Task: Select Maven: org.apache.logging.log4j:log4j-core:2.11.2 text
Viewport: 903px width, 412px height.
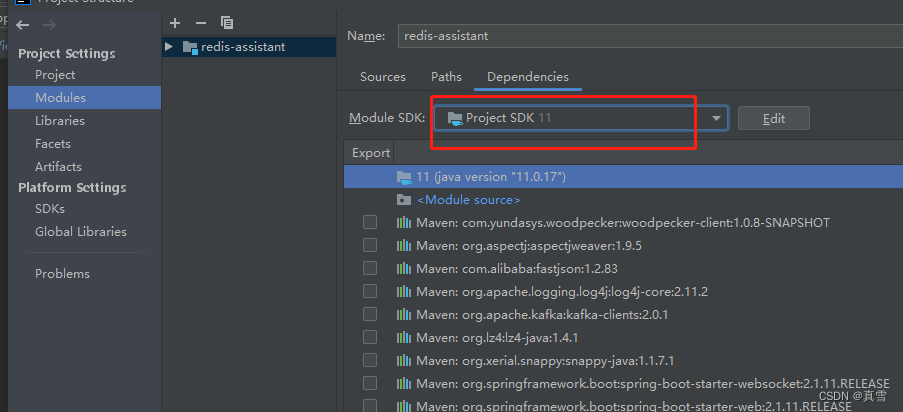Action: pyautogui.click(x=561, y=292)
